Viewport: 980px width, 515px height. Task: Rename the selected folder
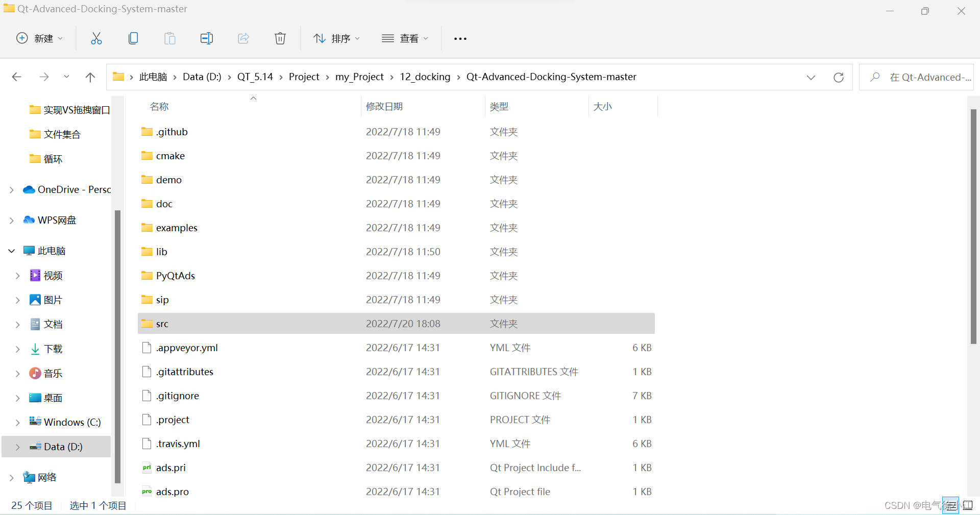[207, 38]
